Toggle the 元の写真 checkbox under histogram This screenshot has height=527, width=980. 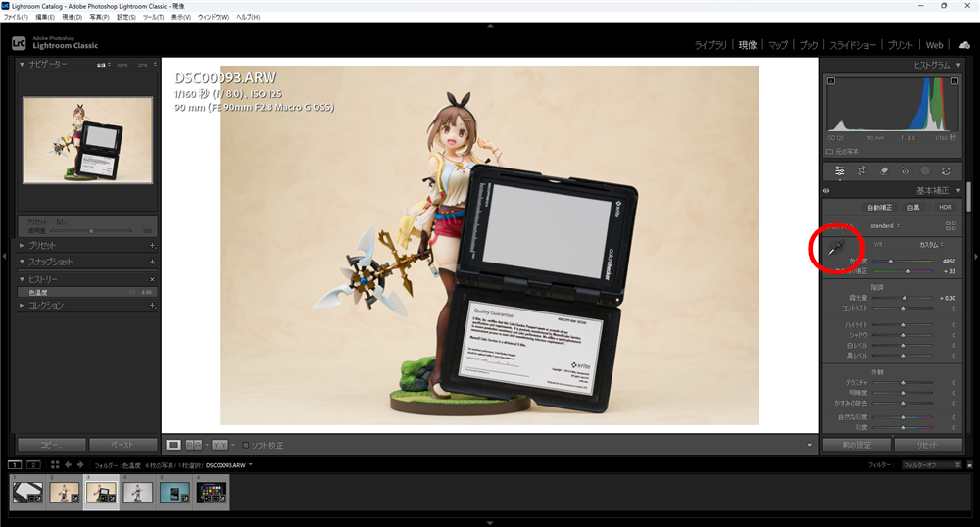click(x=830, y=152)
